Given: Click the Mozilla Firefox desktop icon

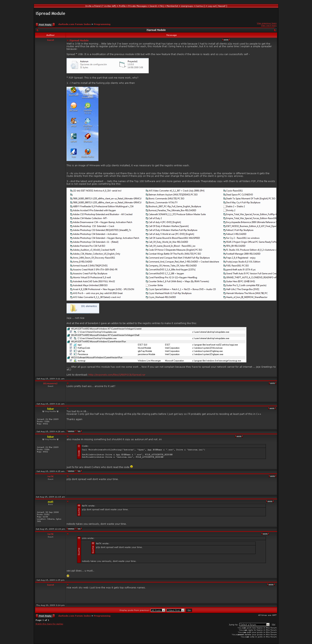Looking at the screenshot, I should point(88,153).
